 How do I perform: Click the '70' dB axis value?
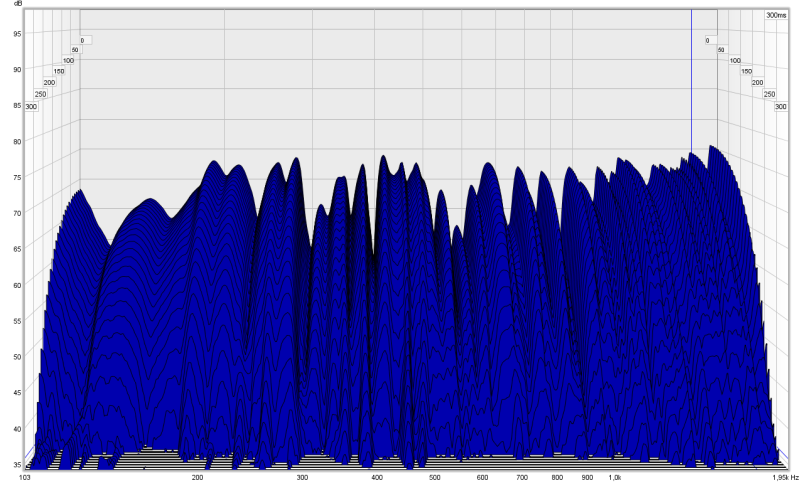[17, 213]
